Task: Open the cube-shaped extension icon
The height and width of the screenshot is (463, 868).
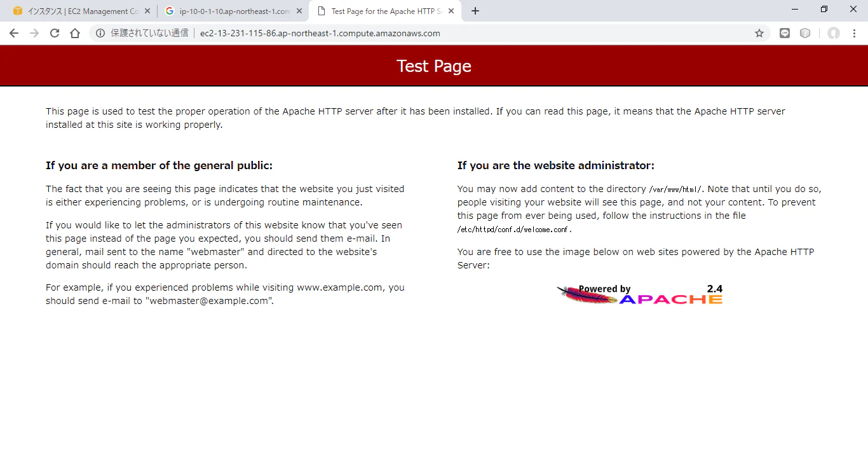Action: coord(805,33)
